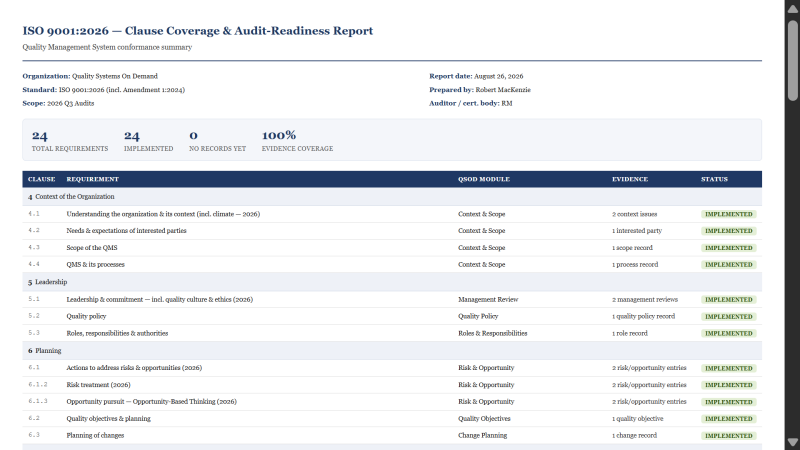Click section row '4 Context of the Organization'
The width and height of the screenshot is (800, 450).
point(392,196)
